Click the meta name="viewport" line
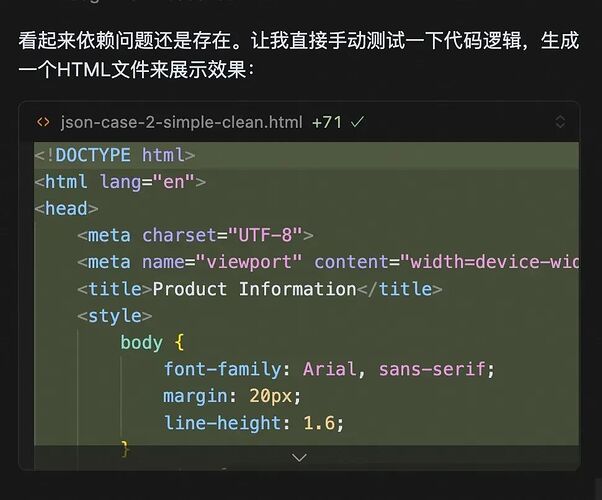The width and height of the screenshot is (602, 500). 328,262
